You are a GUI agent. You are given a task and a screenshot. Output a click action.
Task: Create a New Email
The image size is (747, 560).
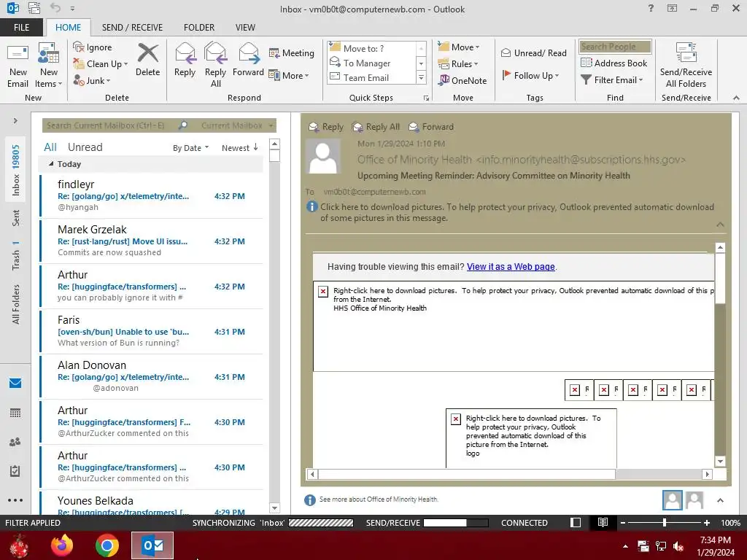tap(18, 65)
